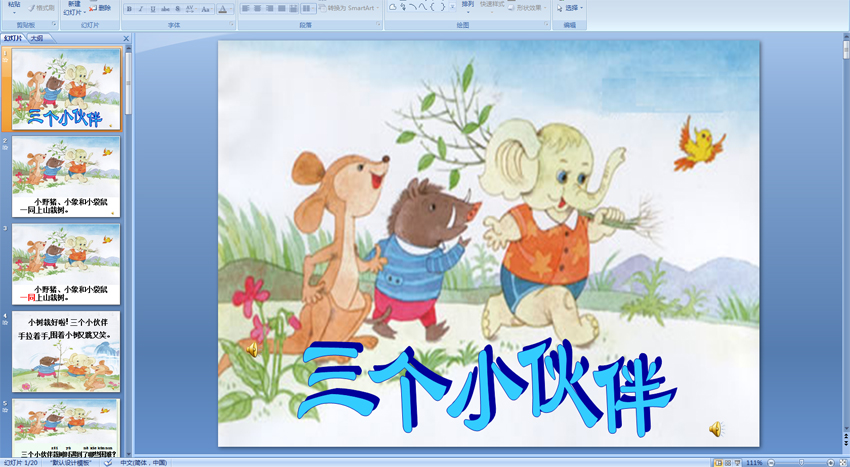Open the New Slide dropdown arrow
This screenshot has height=467, width=850.
click(x=83, y=12)
